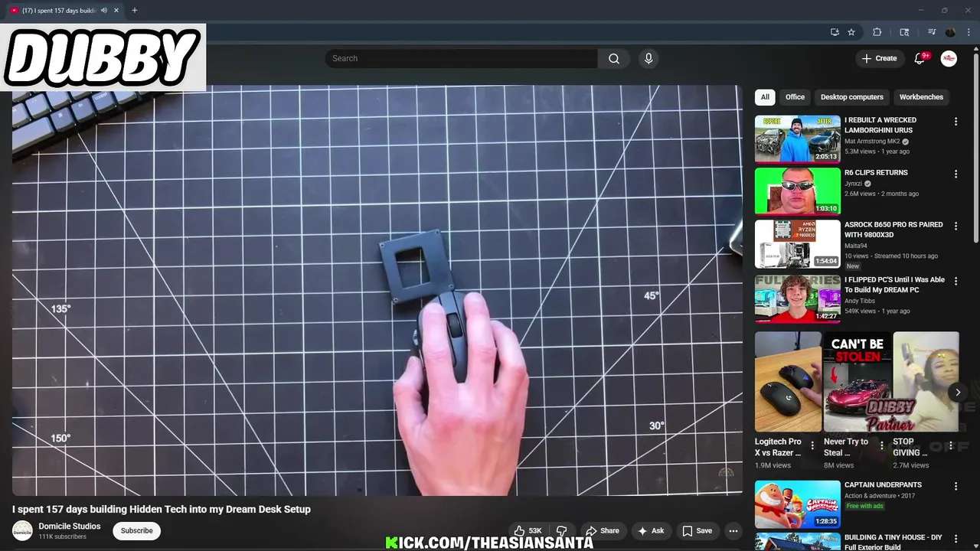Open the Logitech Pro X short thumbnail
The width and height of the screenshot is (980, 551).
point(788,382)
